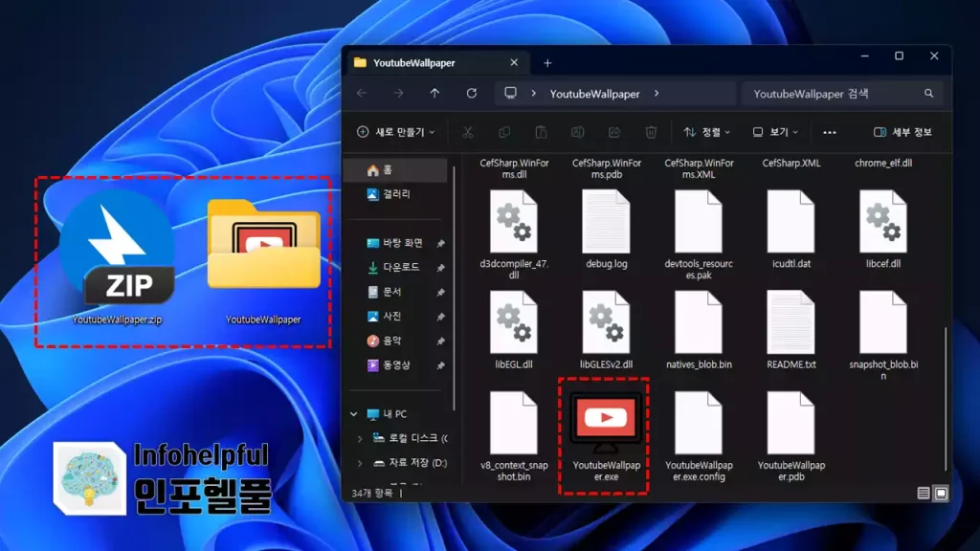This screenshot has height=551, width=980.
Task: Switch to large icons view icon
Action: pos(941,494)
